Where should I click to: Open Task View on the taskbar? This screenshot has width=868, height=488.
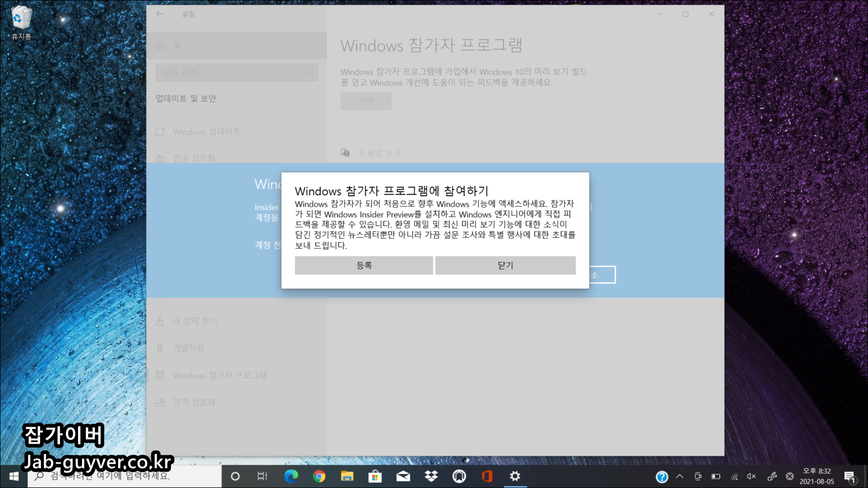click(x=262, y=476)
